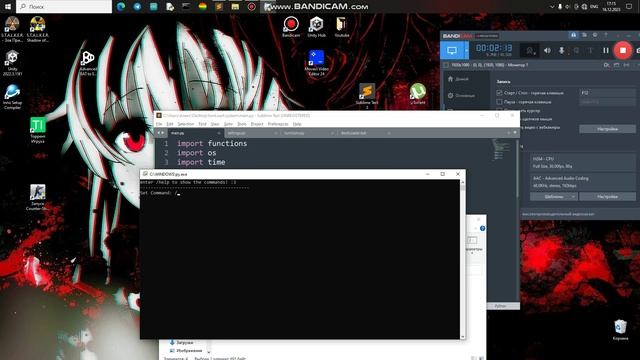640x360 pixels.
Task: Open the Help menu in Sublime Text
Action: (x=297, y=124)
